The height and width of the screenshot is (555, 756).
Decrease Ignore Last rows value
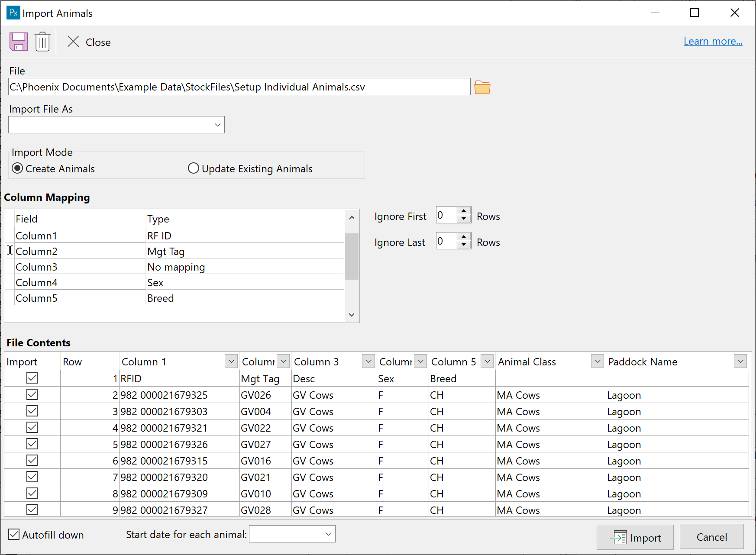coord(464,245)
